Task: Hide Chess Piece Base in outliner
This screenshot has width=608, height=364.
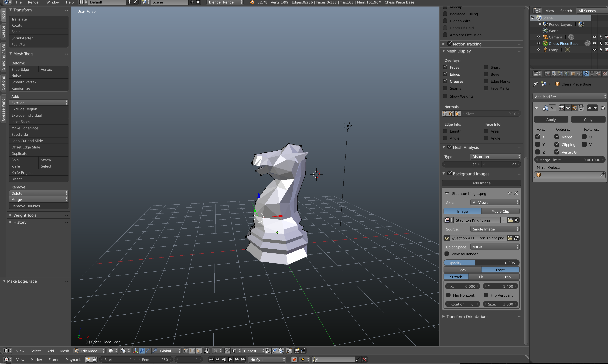Action: 594,43
